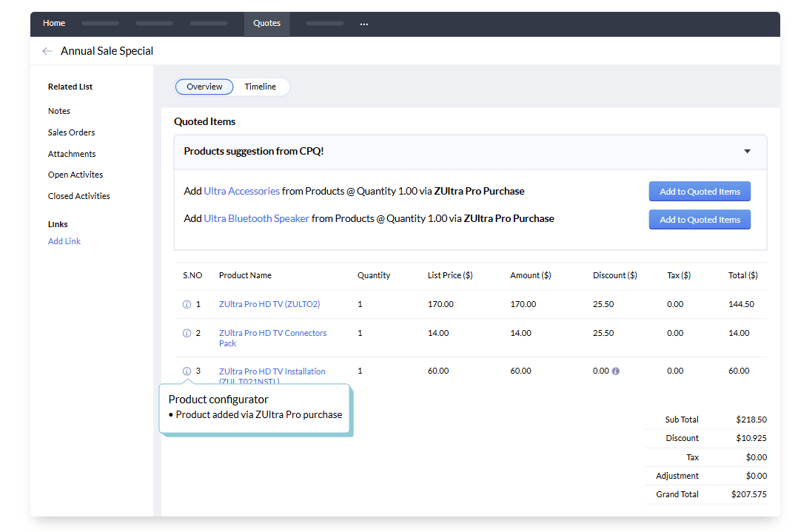The height and width of the screenshot is (532, 798).
Task: Click the Product configurator tooltip title
Action: click(x=218, y=400)
